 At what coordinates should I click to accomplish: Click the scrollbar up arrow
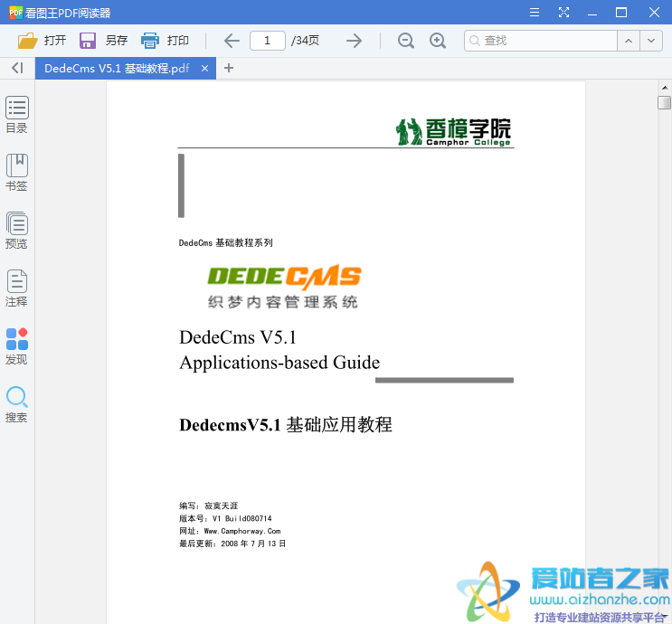[x=664, y=88]
